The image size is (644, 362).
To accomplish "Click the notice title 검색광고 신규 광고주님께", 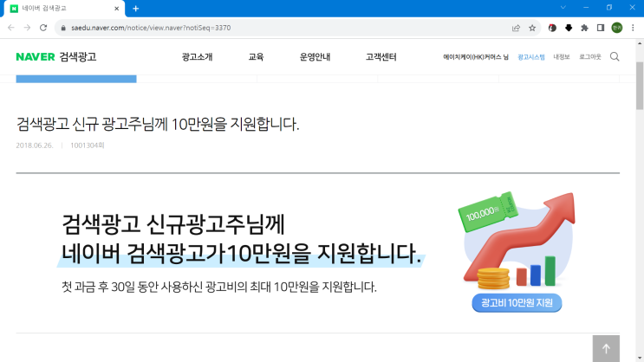I will (158, 124).
